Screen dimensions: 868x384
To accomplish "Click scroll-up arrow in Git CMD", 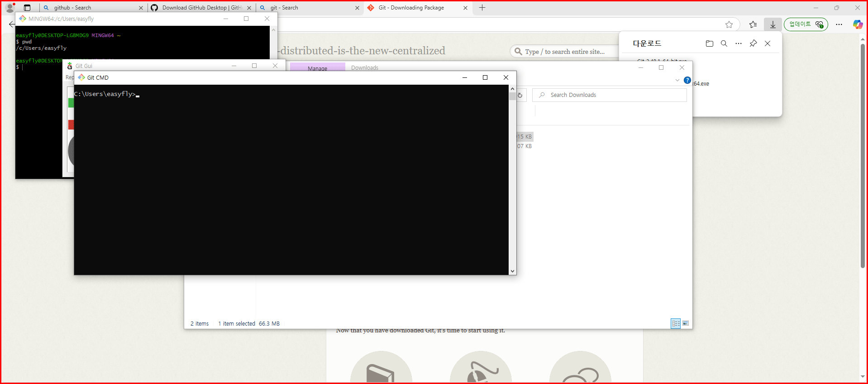I will (512, 89).
